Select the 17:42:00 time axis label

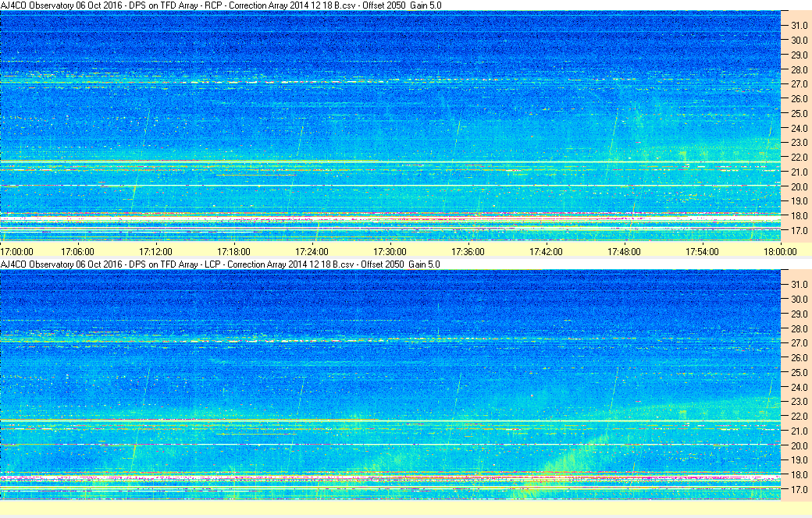[x=546, y=251]
